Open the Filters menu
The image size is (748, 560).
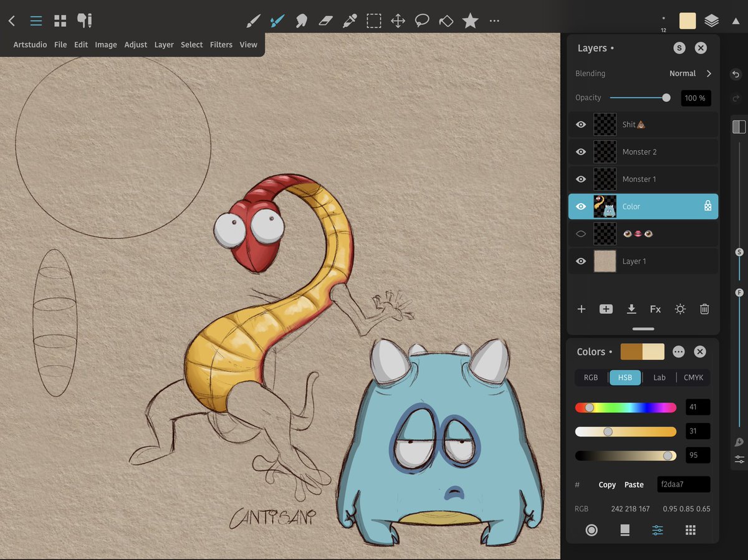(221, 45)
